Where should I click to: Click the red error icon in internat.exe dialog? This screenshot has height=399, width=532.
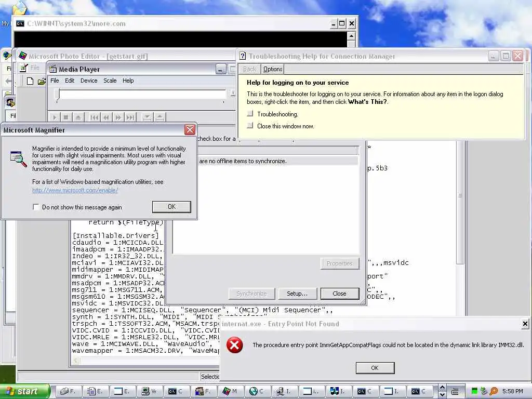click(235, 345)
